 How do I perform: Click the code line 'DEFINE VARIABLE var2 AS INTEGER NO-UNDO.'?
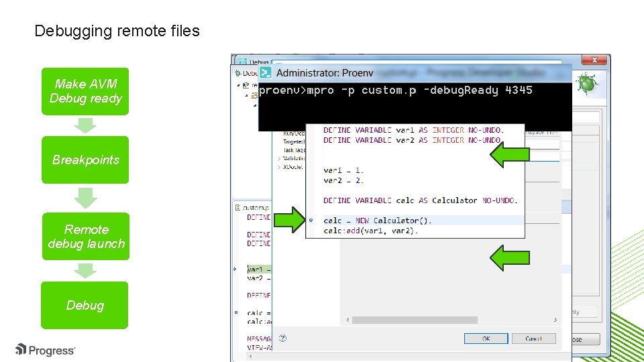412,140
